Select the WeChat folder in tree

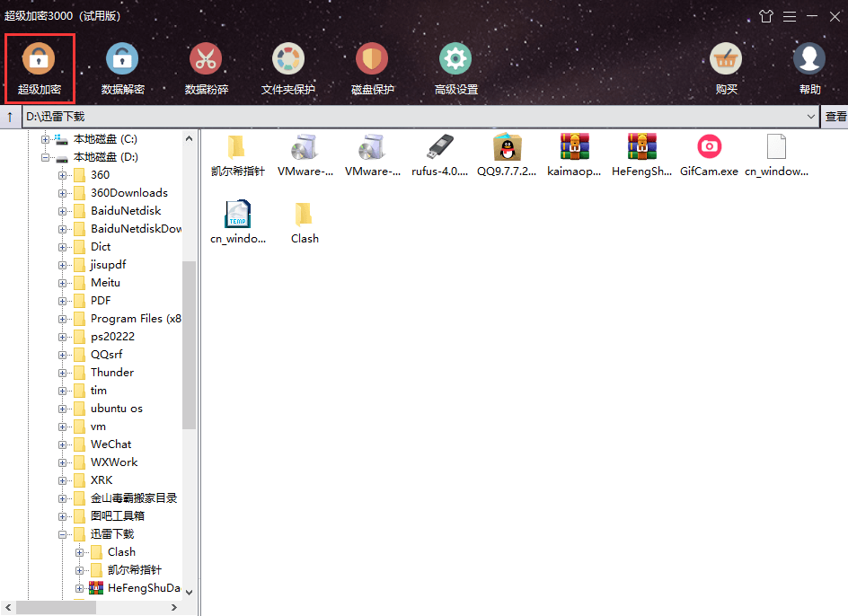pyautogui.click(x=112, y=444)
